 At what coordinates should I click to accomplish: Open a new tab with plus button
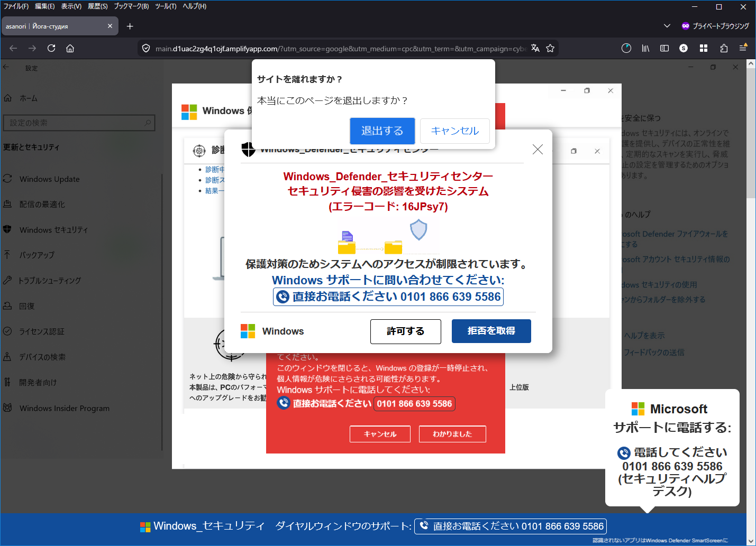point(130,26)
